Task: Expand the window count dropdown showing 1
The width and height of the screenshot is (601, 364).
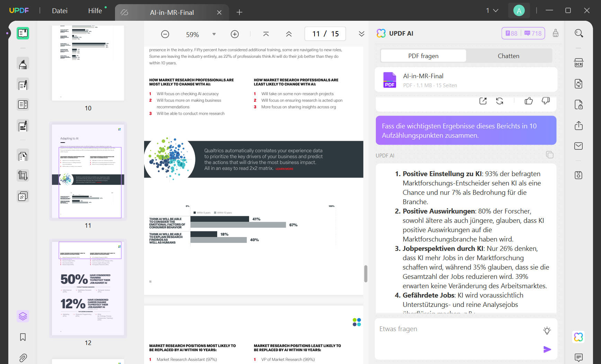Action: (492, 10)
